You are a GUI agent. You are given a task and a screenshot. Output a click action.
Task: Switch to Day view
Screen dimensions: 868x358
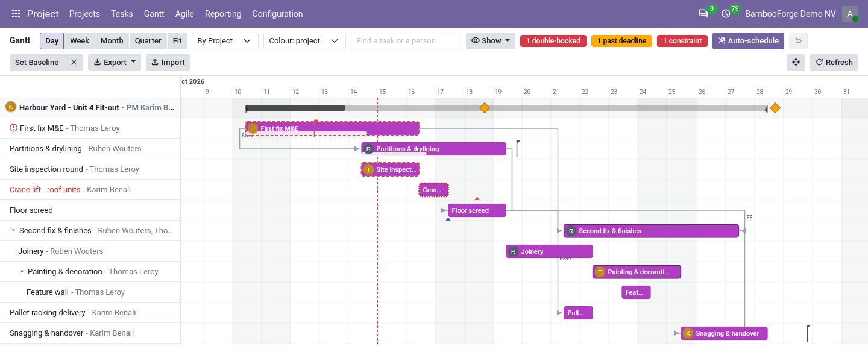tap(52, 41)
